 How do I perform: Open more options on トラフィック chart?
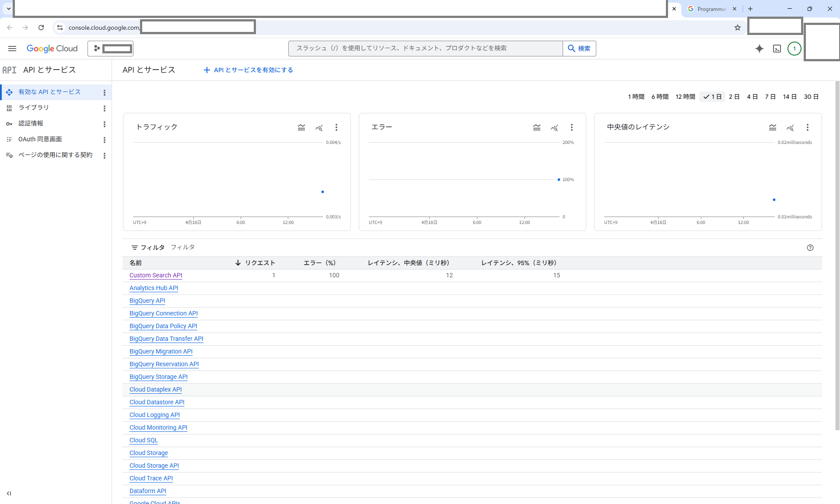click(x=336, y=127)
